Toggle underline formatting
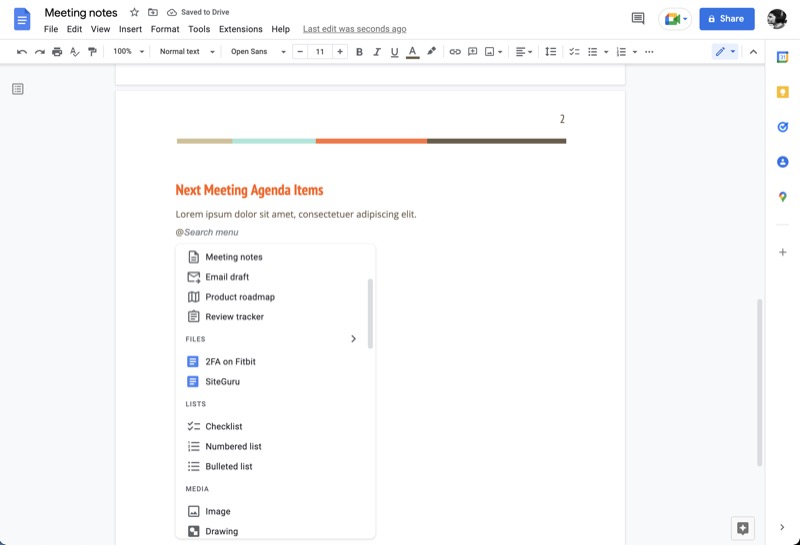The width and height of the screenshot is (800, 545). 394,52
